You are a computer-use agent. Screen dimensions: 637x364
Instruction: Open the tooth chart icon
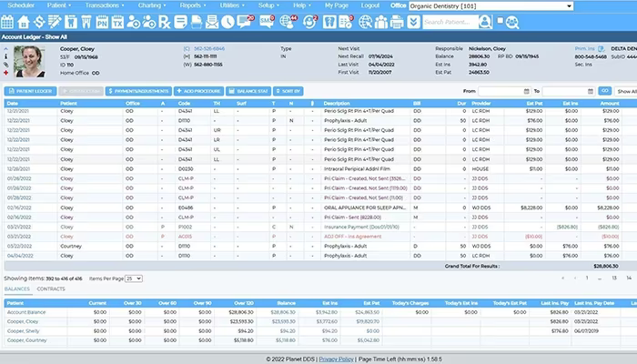(x=71, y=22)
